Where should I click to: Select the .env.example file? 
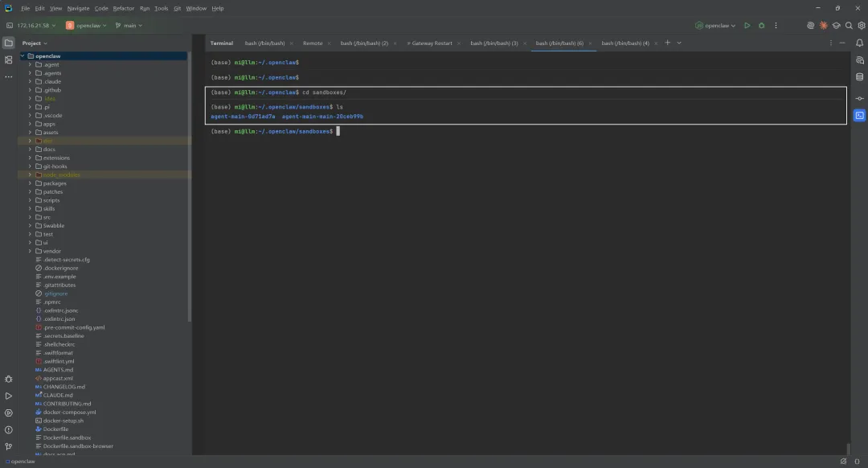click(59, 277)
